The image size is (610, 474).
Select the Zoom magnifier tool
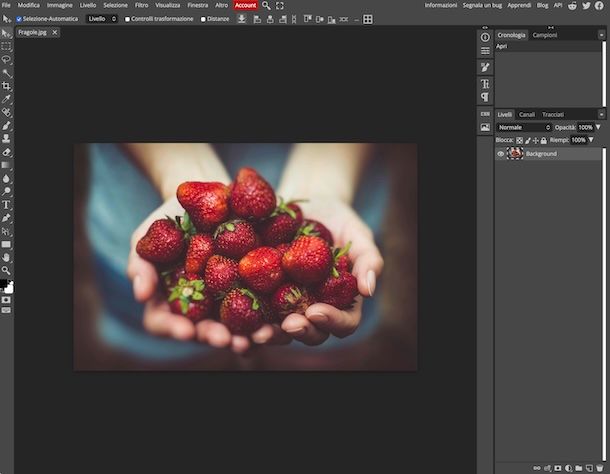(6, 270)
